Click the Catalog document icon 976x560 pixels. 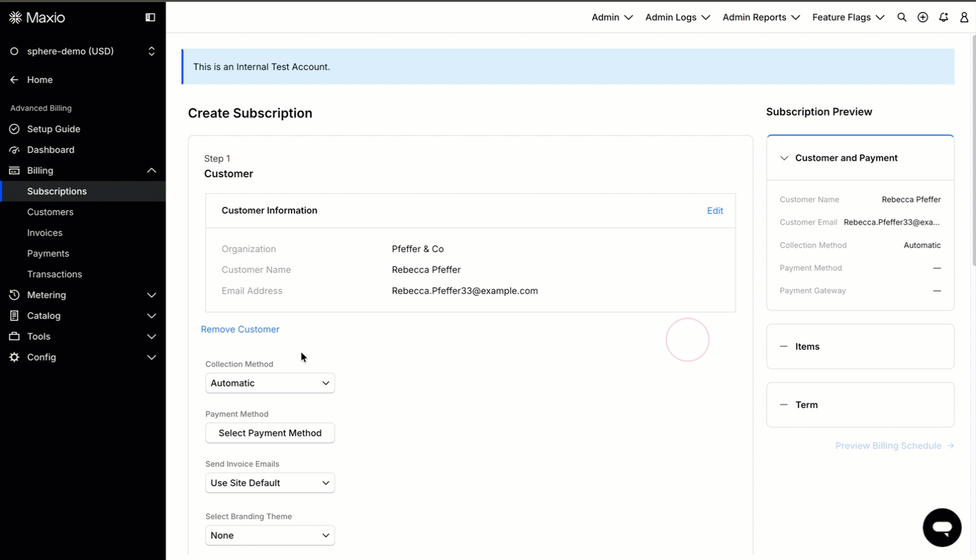(14, 316)
